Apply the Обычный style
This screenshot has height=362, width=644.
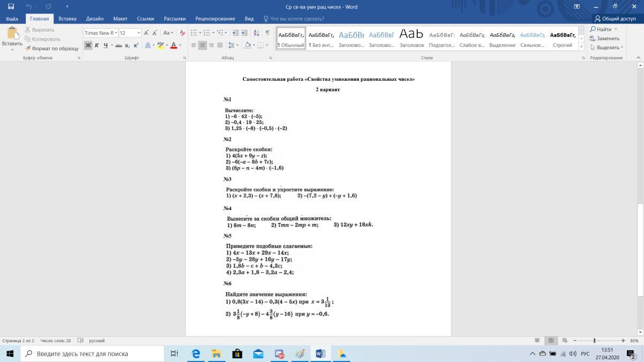[x=292, y=38]
